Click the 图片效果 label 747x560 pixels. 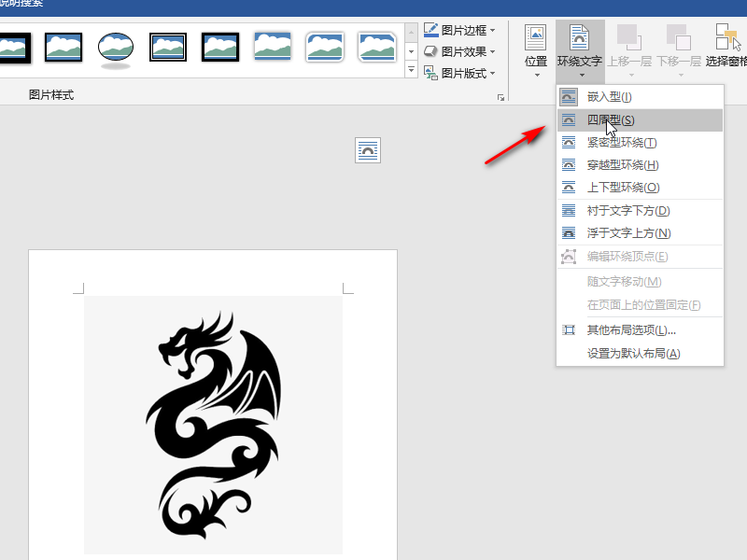tap(463, 51)
